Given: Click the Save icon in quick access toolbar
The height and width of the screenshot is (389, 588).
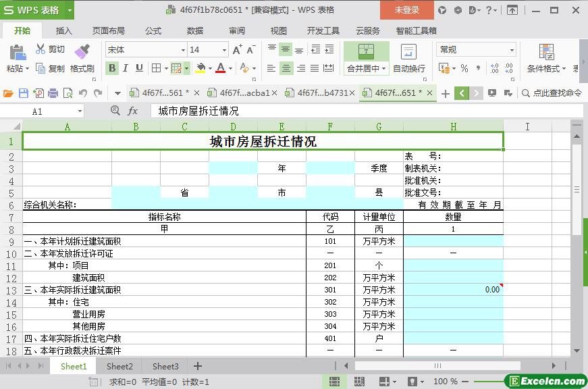Looking at the screenshot, I should point(24,93).
